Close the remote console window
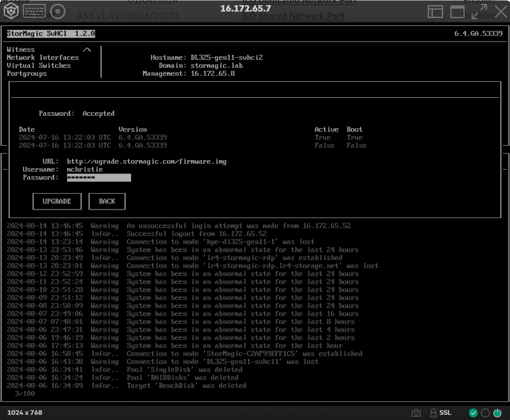Screen dimensions: 510x420 [501, 12]
